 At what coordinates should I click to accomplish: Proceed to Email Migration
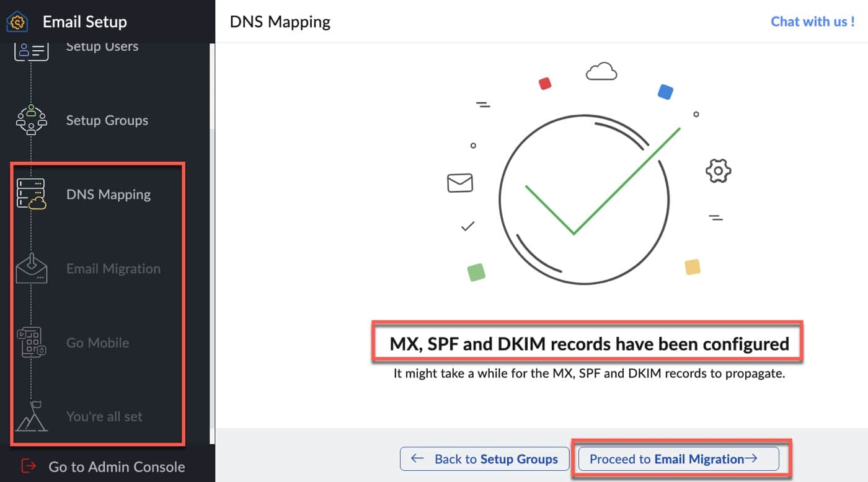pyautogui.click(x=678, y=459)
